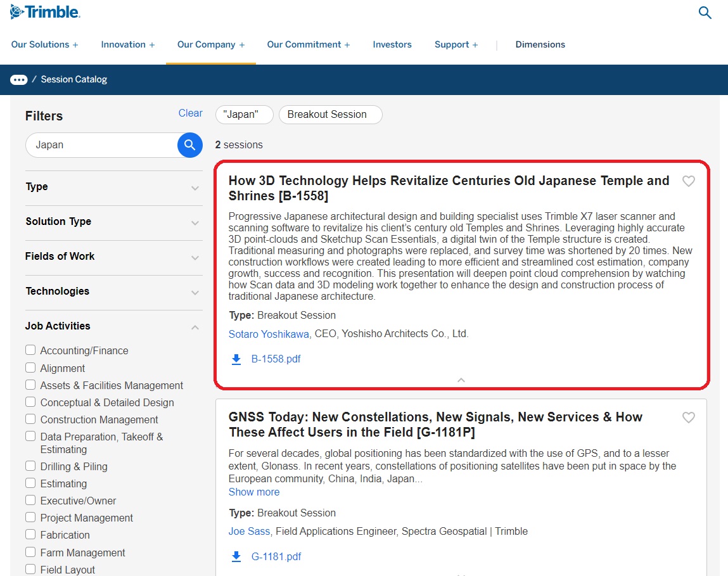
Task: Go to Investors page
Action: [392, 44]
